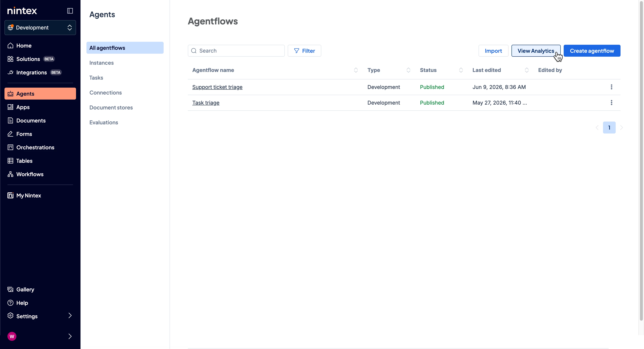Click the Settings gear icon
Viewport: 644px width, 349px height.
(x=10, y=316)
